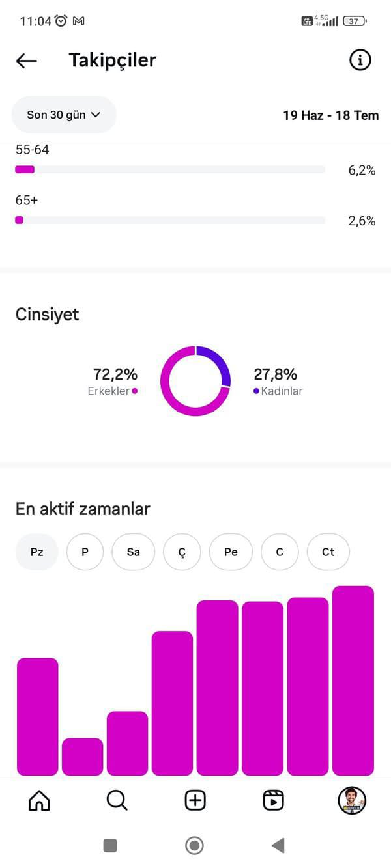This screenshot has width=391, height=868.
Task: Open the Search magnifier icon
Action: pyautogui.click(x=117, y=800)
